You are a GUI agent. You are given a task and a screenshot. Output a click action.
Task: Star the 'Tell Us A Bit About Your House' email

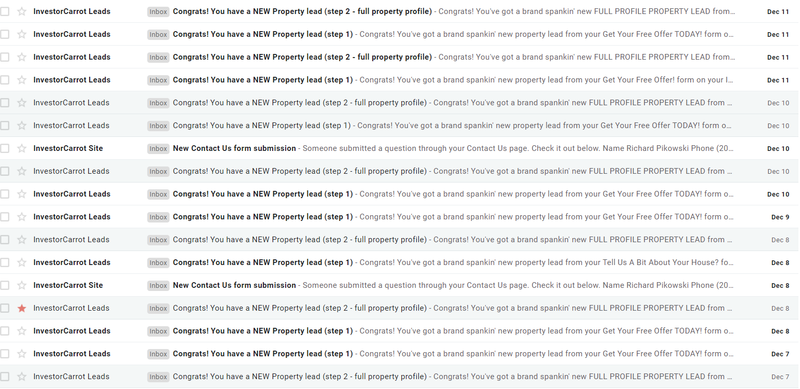point(21,262)
